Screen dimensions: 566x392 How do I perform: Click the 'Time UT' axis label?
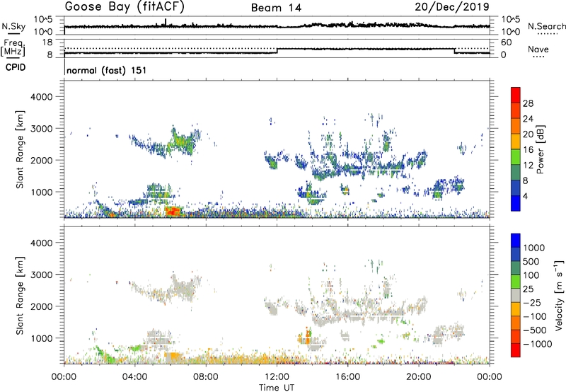[277, 388]
